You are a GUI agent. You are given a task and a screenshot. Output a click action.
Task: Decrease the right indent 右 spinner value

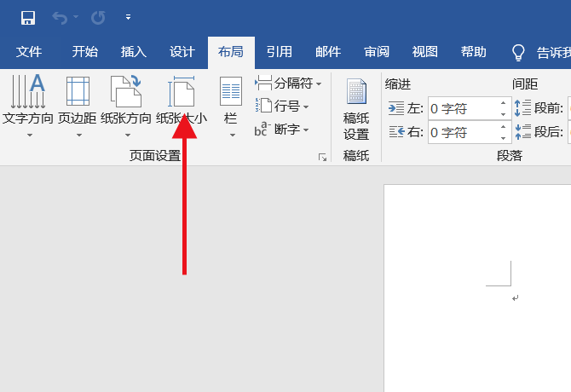(x=504, y=138)
